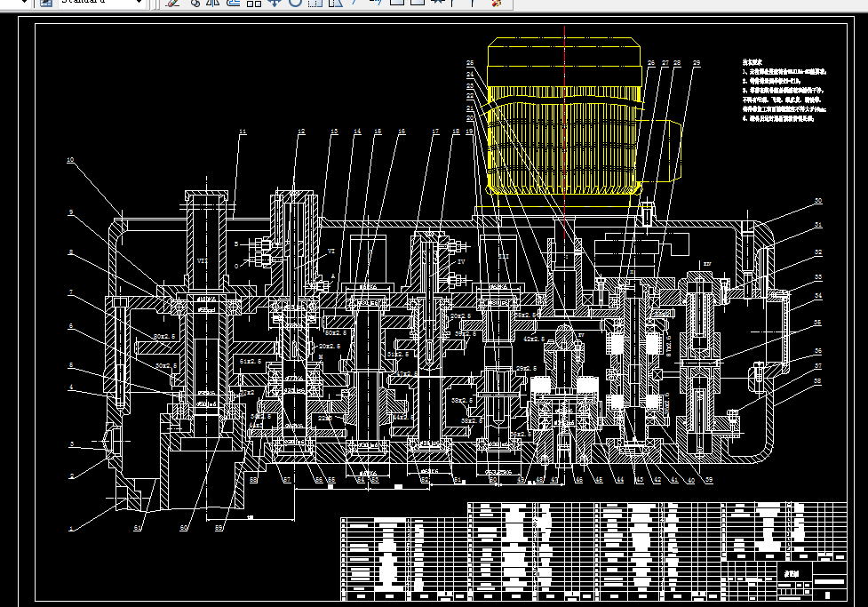The width and height of the screenshot is (868, 607).
Task: Select the Erase tool in the Modify toolbar
Action: (173, 2)
